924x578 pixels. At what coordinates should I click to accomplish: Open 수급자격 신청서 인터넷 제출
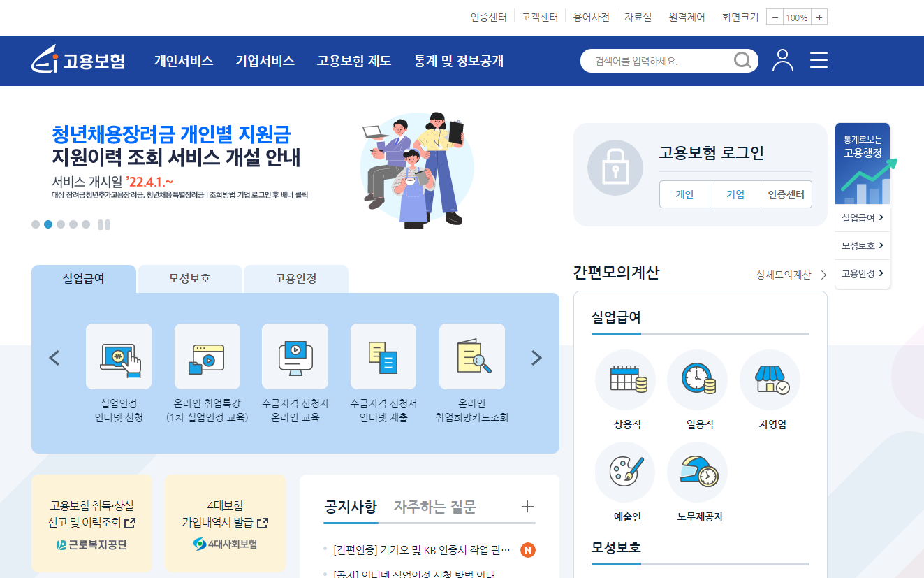coord(383,356)
